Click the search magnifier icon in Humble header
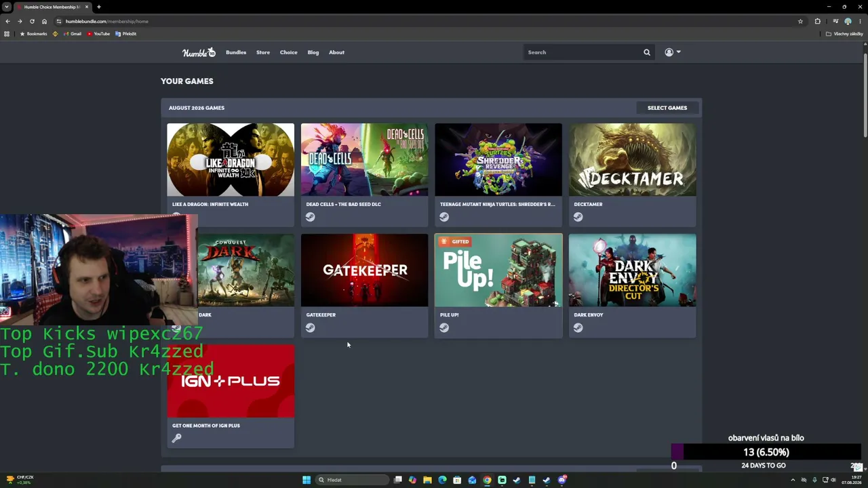The width and height of the screenshot is (868, 488). (647, 52)
